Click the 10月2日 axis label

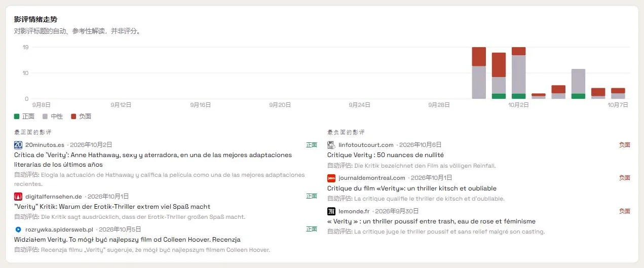coord(518,105)
